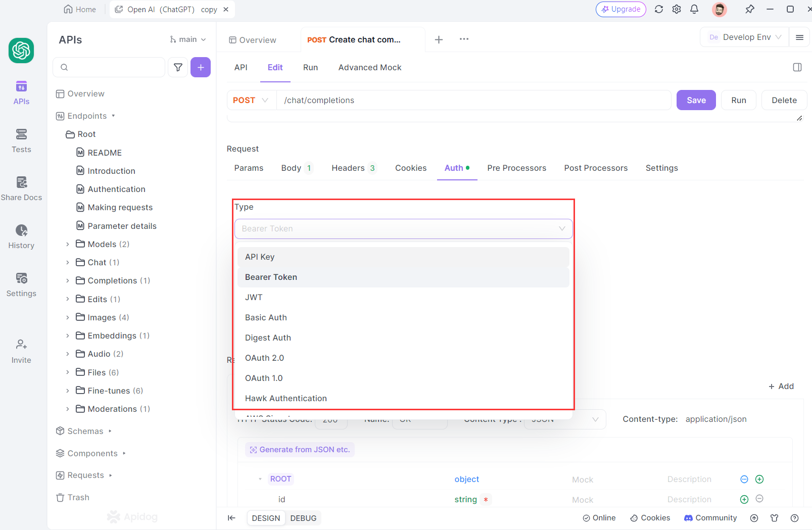This screenshot has height=530, width=812.
Task: Click the refresh sync icon in title bar
Action: (x=659, y=9)
